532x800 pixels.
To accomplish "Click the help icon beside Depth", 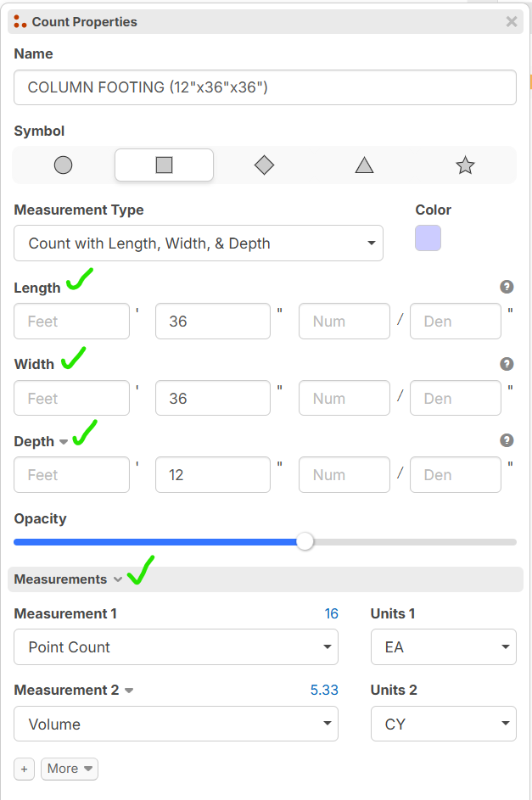I will pyautogui.click(x=507, y=440).
